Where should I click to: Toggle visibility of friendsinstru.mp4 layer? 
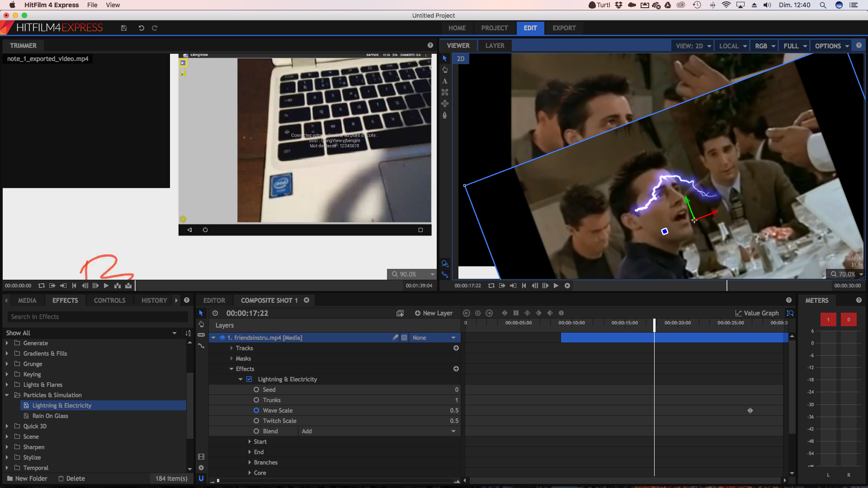coord(222,338)
